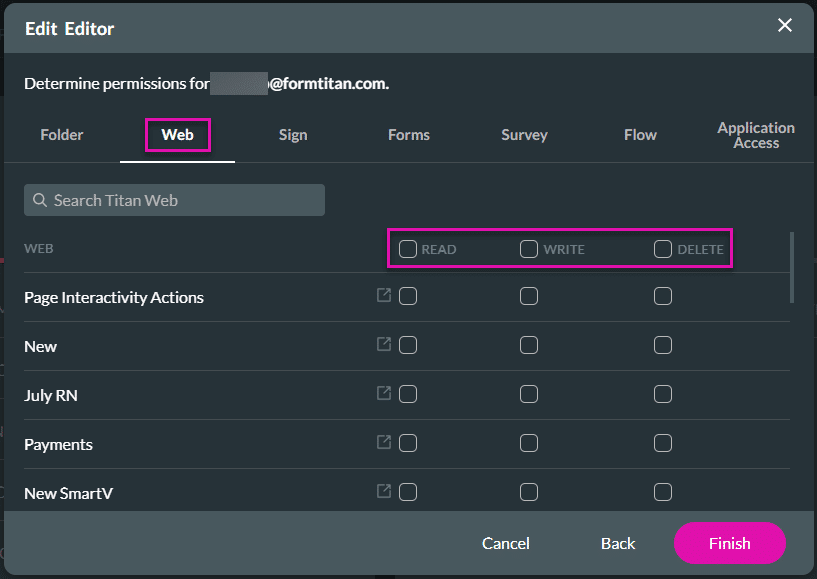Image resolution: width=817 pixels, height=579 pixels.
Task: Open the Application Access tab
Action: pos(756,135)
